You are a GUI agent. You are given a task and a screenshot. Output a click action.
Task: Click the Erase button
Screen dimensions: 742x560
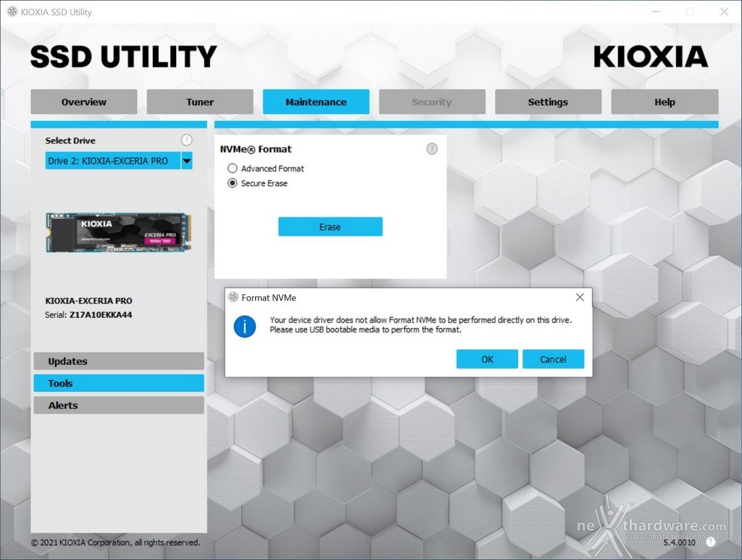(330, 227)
